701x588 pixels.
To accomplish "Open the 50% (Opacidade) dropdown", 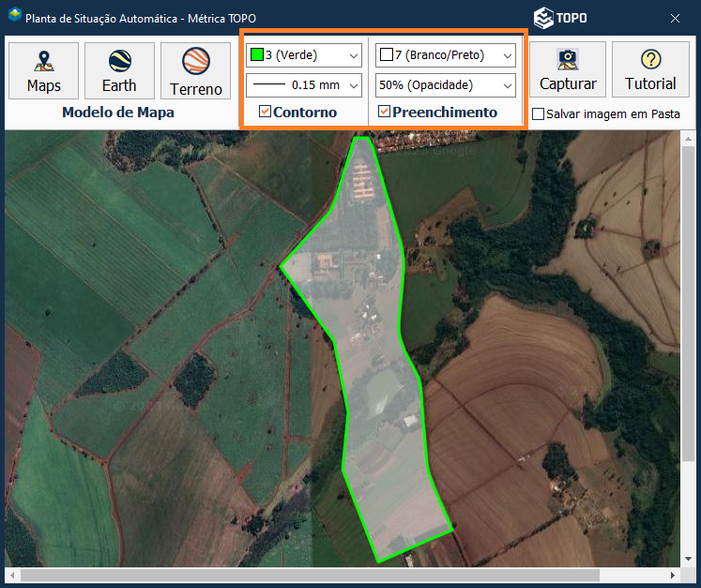I will 446,85.
